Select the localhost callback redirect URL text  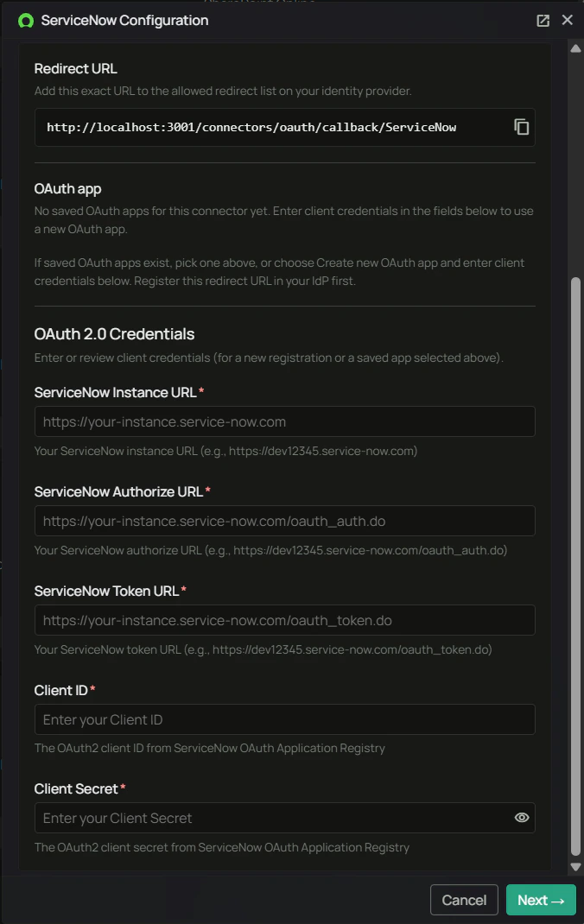click(x=251, y=127)
